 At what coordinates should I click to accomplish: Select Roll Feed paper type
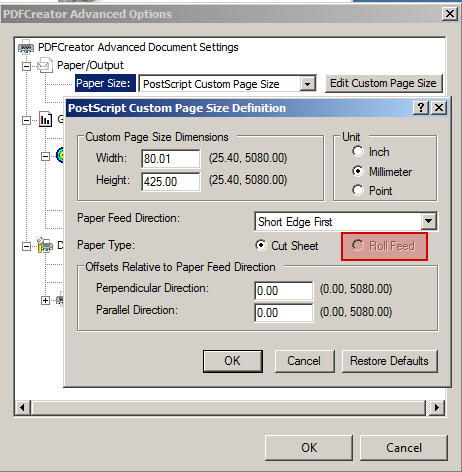coord(358,246)
